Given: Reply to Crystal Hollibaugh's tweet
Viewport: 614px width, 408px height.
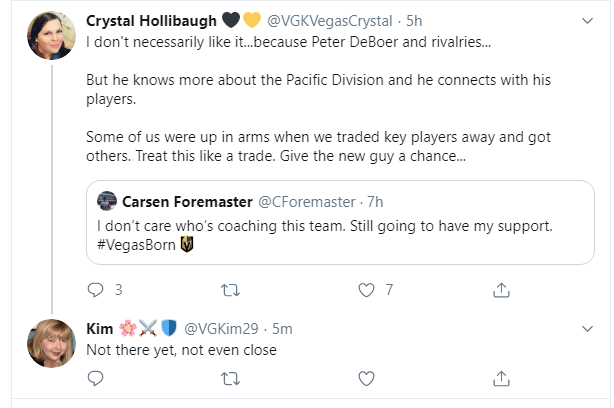Looking at the screenshot, I should pyautogui.click(x=96, y=290).
